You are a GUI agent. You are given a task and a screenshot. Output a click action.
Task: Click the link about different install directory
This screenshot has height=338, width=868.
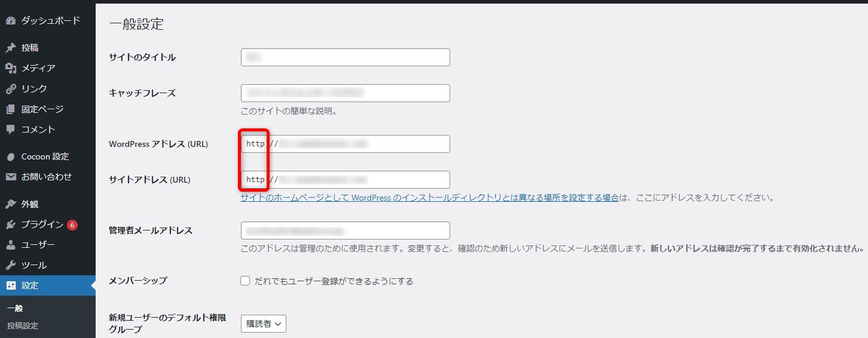429,198
